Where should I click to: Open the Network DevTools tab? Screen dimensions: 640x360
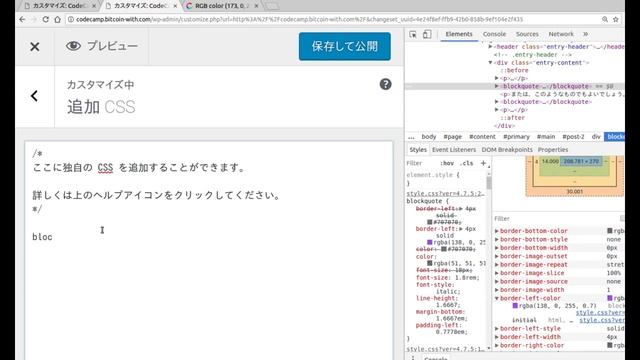point(561,34)
